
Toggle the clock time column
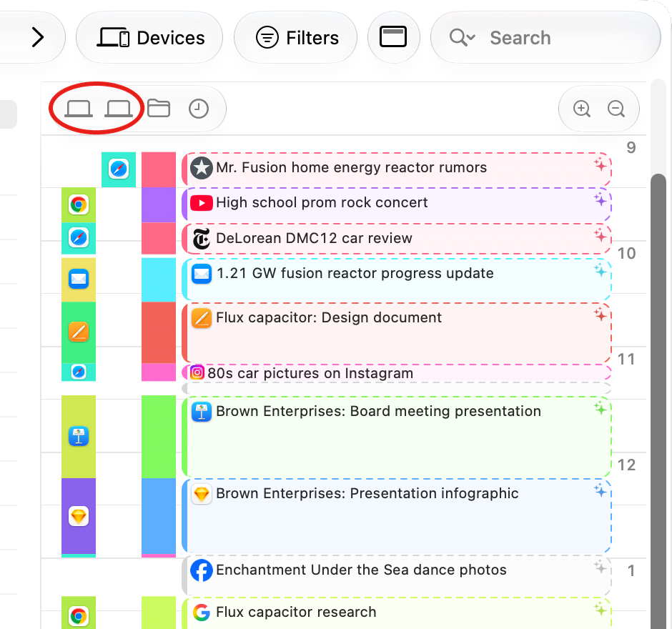point(199,109)
